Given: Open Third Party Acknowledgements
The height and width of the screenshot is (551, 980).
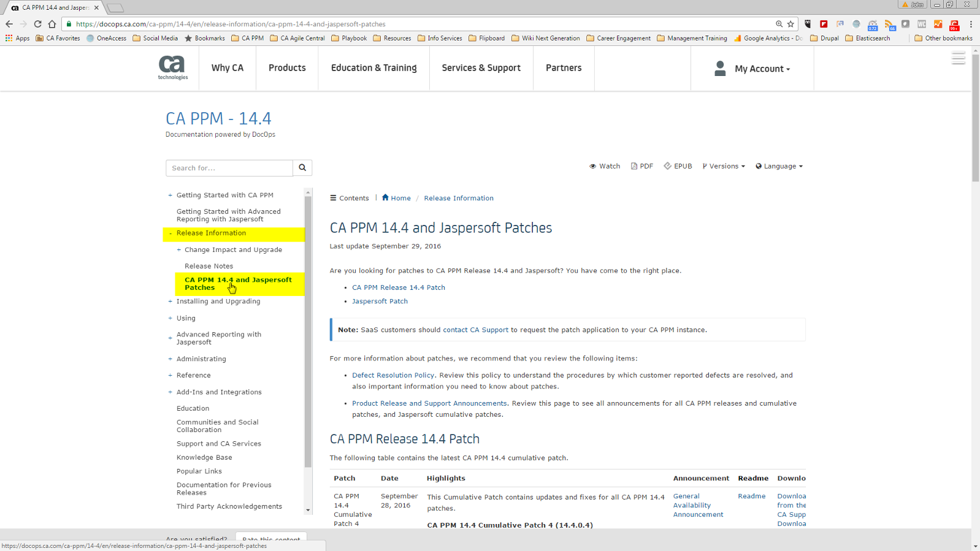Looking at the screenshot, I should pos(229,506).
